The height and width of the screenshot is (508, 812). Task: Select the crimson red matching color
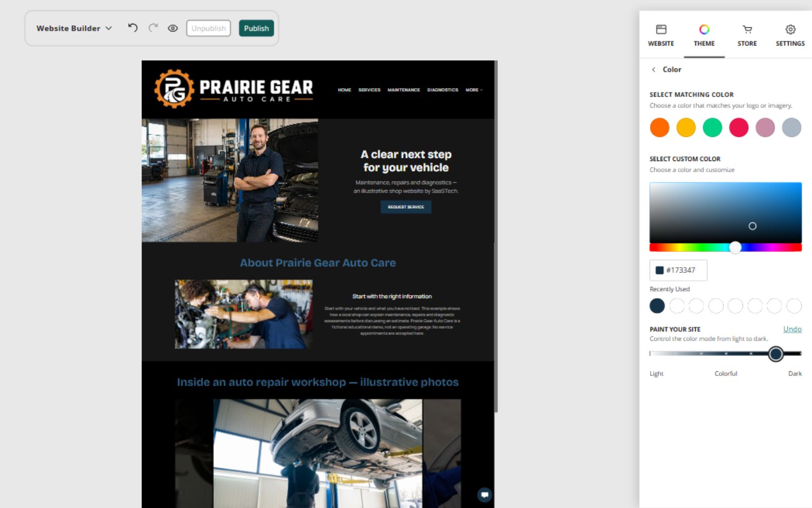739,128
